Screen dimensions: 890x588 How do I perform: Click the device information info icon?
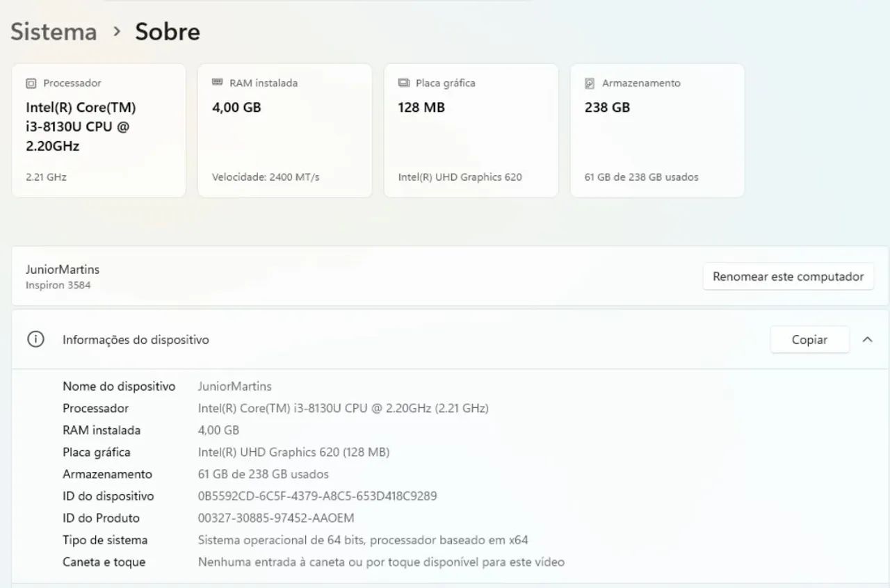pyautogui.click(x=35, y=340)
